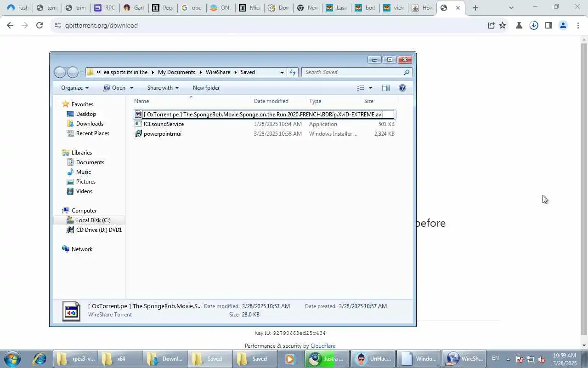The image size is (588, 368).
Task: Open the UnHac... taskbar window
Action: pyautogui.click(x=373, y=359)
